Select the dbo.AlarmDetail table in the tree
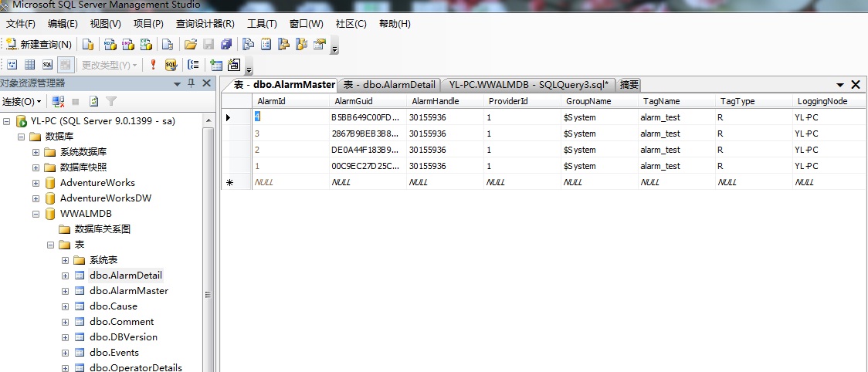 coord(126,275)
